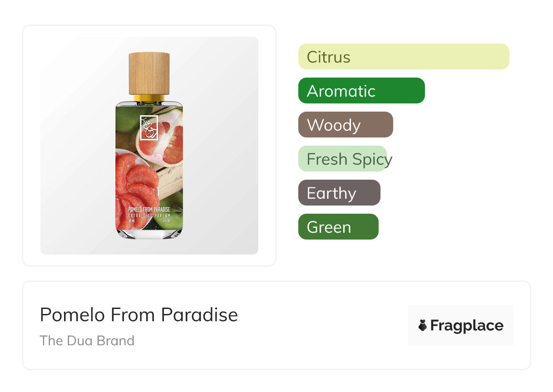Click 'POMELO FROM PARADISE' text on bottle

click(149, 210)
